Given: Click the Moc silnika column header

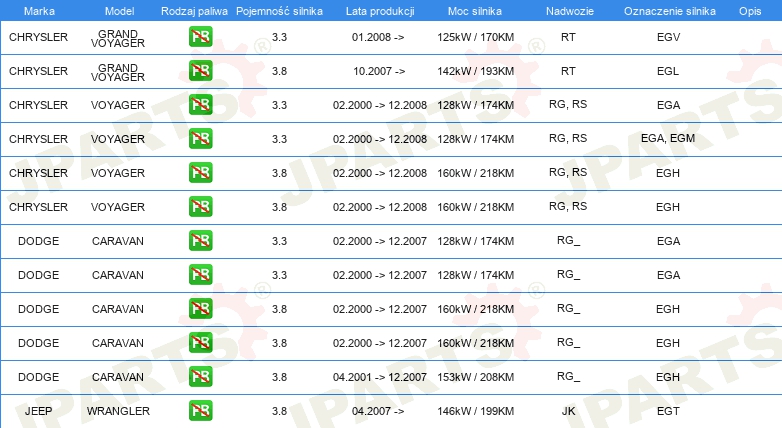Looking at the screenshot, I should [475, 11].
